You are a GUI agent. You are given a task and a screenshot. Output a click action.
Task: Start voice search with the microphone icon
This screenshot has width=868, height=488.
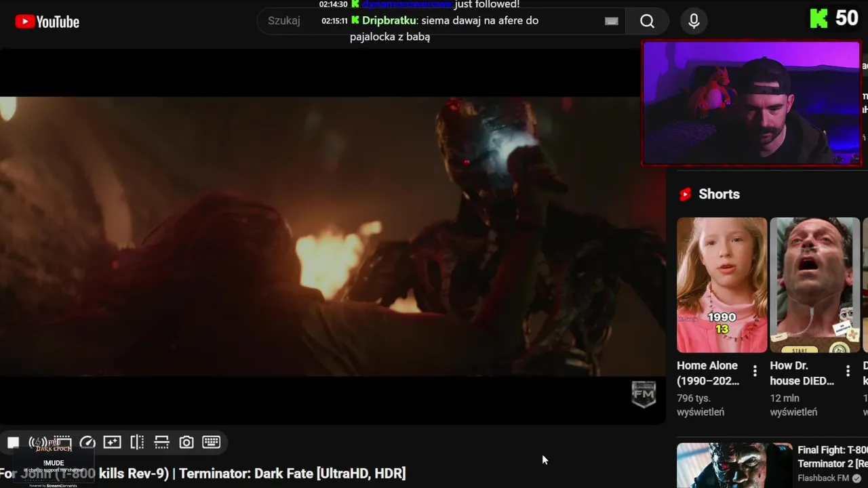point(694,21)
